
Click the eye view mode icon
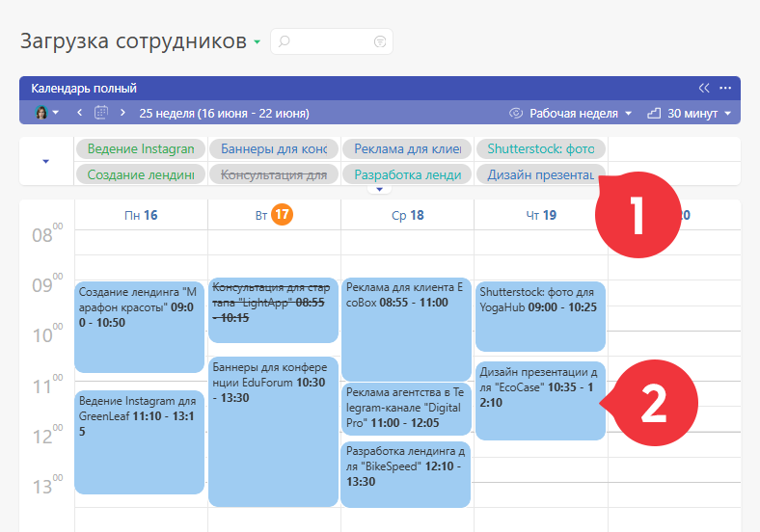(x=516, y=113)
